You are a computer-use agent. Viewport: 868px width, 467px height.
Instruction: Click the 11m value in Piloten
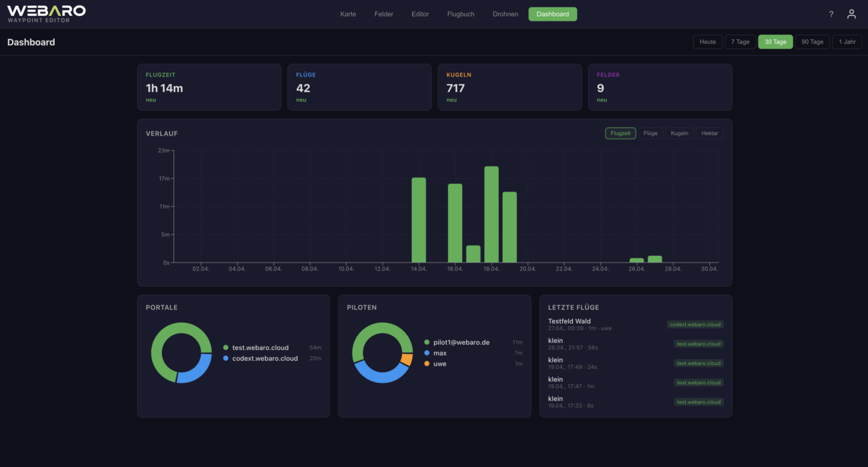click(517, 342)
